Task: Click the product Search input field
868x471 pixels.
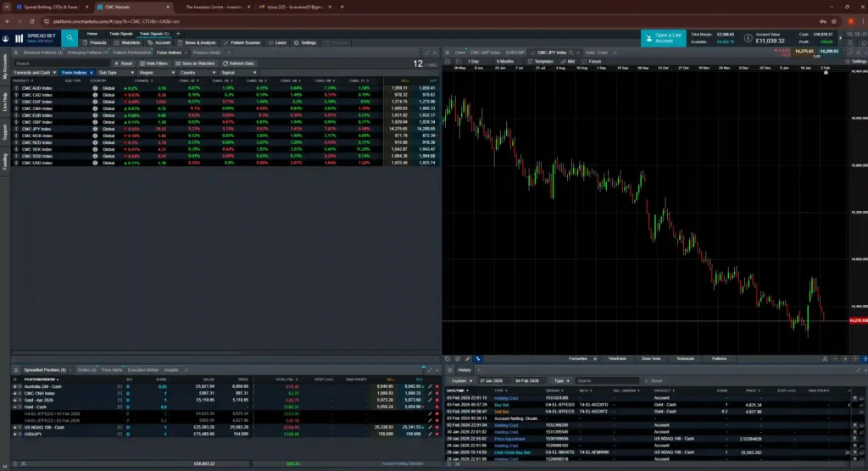Action: (62, 63)
